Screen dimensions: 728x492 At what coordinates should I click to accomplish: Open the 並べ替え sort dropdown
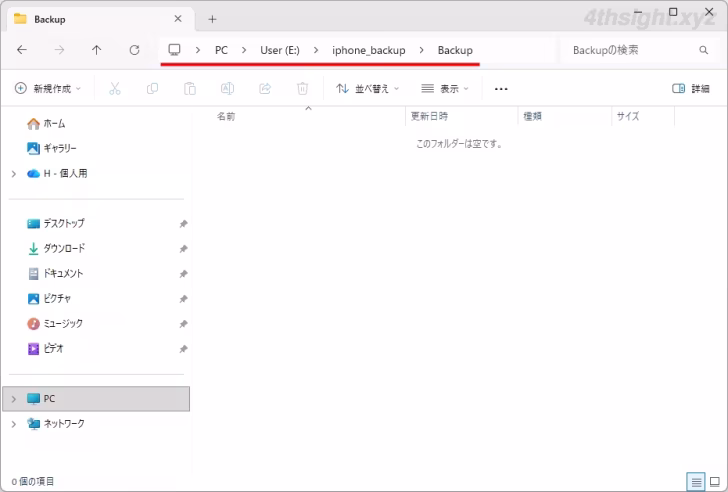tap(367, 88)
